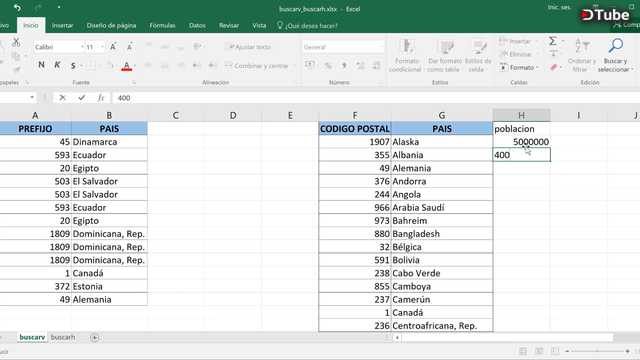Click the AutoSum sigma icon
Viewport: 640px width, 360px height.
point(553,41)
